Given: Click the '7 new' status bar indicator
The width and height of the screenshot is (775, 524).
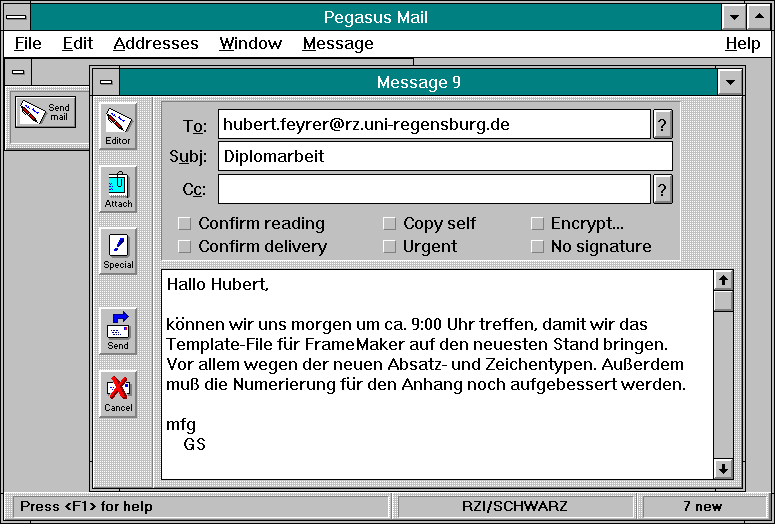Looking at the screenshot, I should tap(703, 507).
